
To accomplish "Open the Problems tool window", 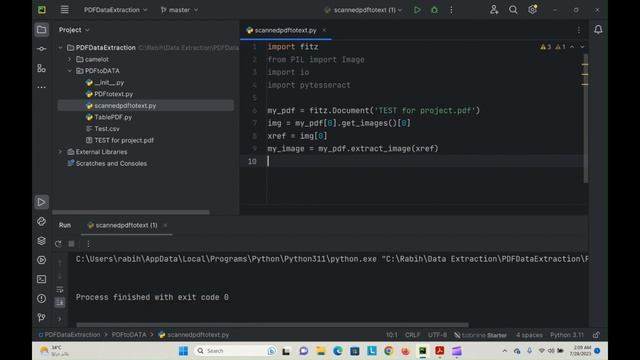I will pos(41,298).
